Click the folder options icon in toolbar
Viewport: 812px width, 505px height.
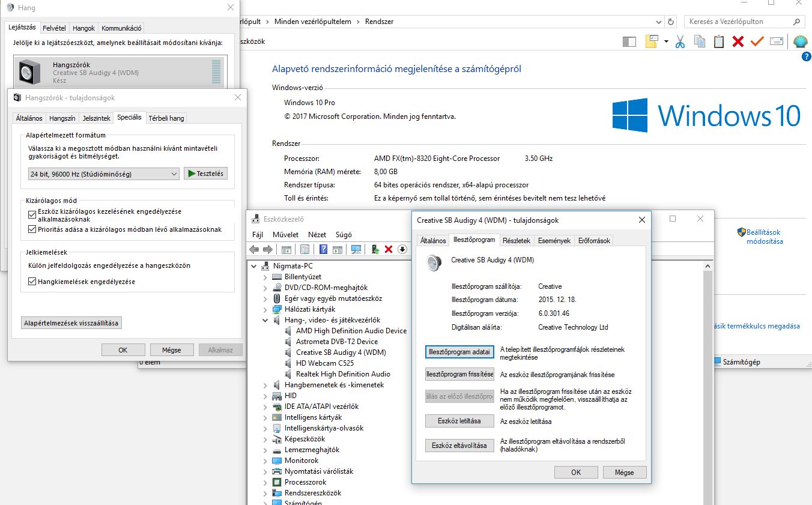pos(652,41)
